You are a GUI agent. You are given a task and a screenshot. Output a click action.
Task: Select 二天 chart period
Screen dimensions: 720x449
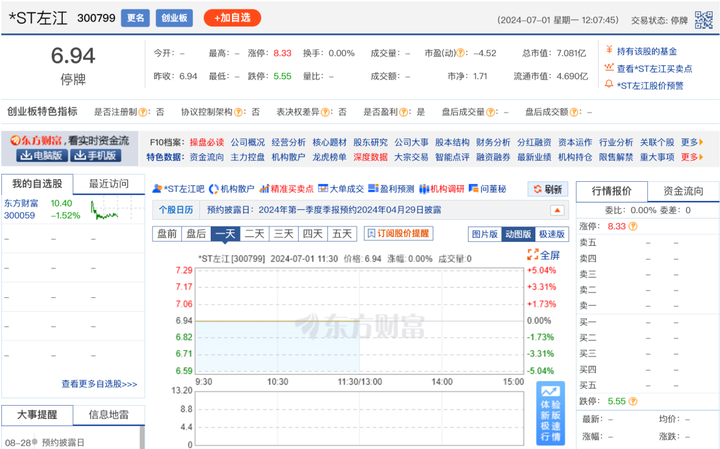tap(255, 234)
